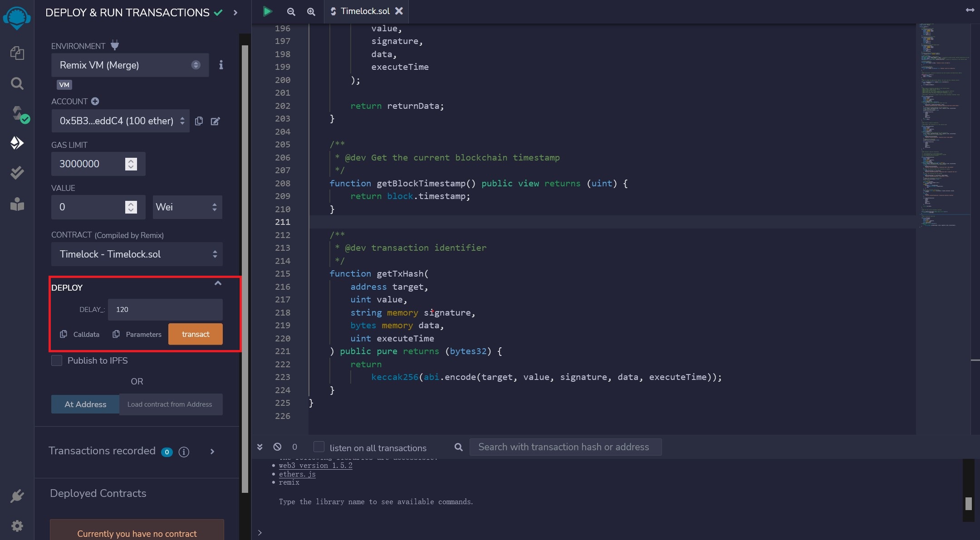Viewport: 980px width, 540px height.
Task: Click line number 211 in gutter
Action: [x=282, y=222]
